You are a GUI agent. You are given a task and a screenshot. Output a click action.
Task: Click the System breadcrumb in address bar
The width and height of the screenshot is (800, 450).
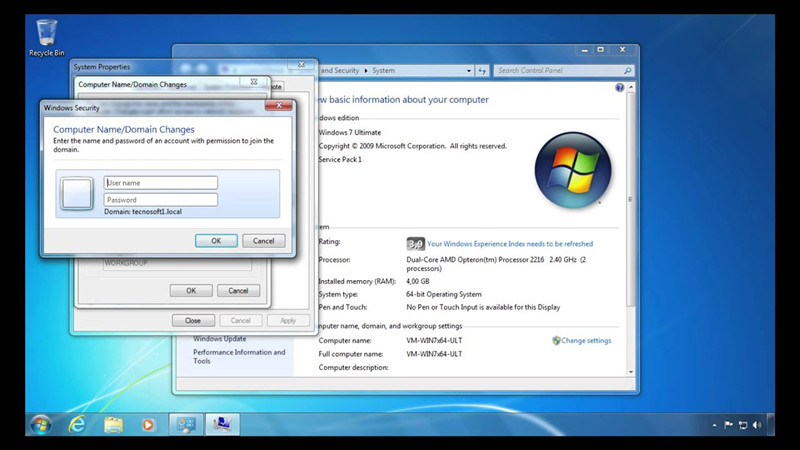[383, 71]
